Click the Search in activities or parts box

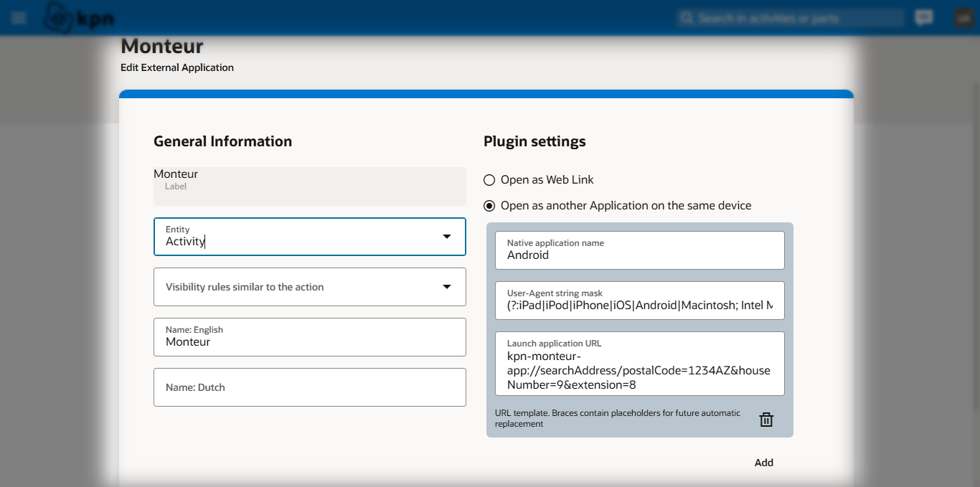coord(791,18)
